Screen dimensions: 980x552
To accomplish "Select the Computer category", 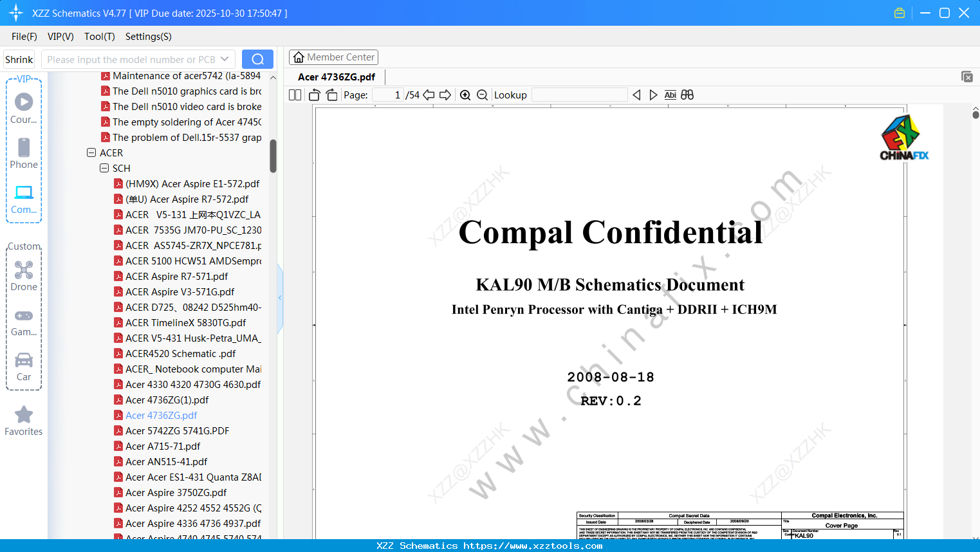I will coord(24,199).
